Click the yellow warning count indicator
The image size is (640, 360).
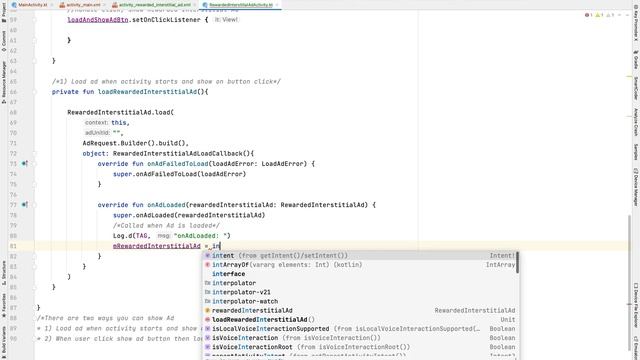599,15
